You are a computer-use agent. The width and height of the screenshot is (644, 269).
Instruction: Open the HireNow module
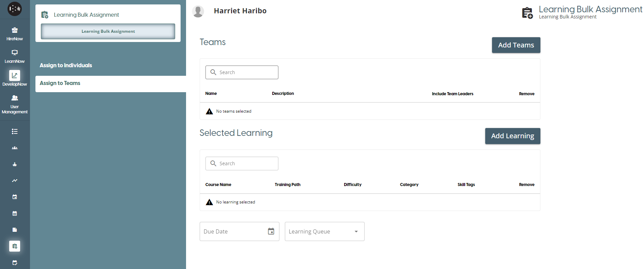(x=15, y=34)
